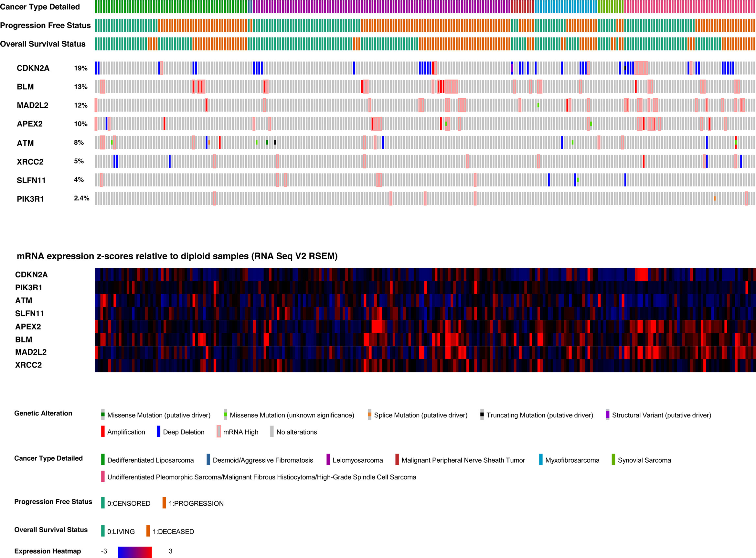Click the Truncating Mutation putative driver legend icon
This screenshot has width=756, height=558.
coord(482,415)
